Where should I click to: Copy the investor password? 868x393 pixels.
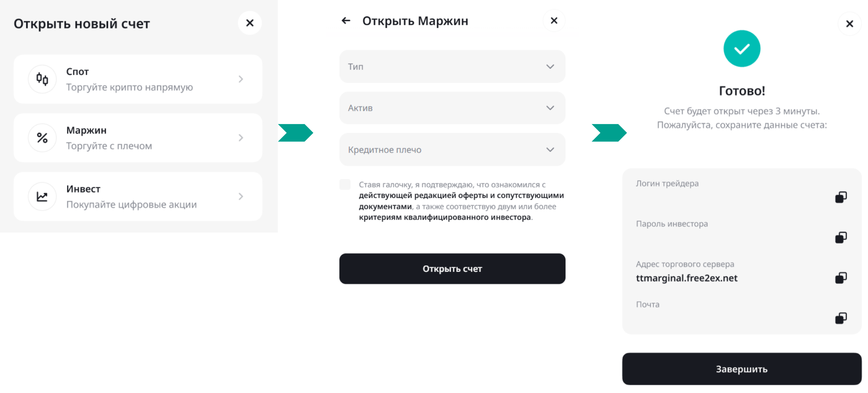[841, 237]
